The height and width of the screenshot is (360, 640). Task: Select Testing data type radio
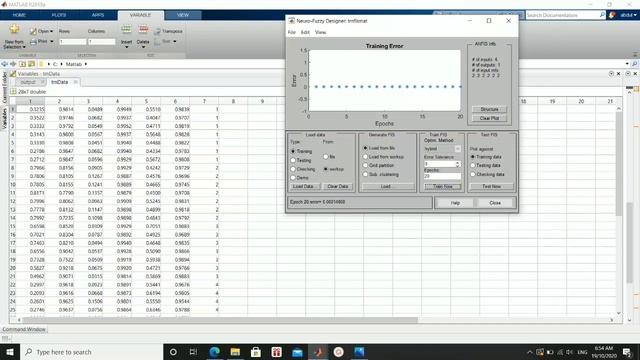[x=293, y=160]
